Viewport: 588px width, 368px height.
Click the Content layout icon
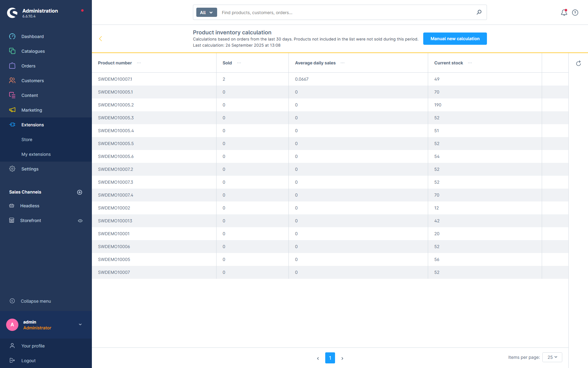tap(12, 95)
